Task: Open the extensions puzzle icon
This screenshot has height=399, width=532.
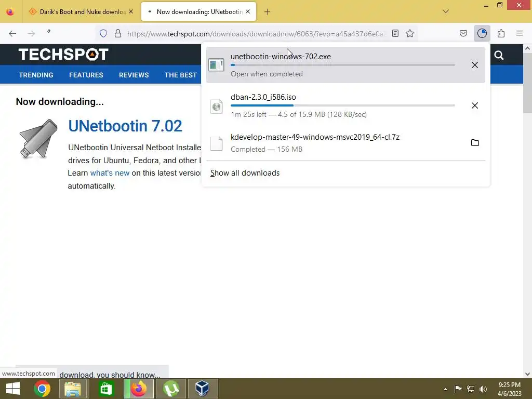Action: pos(501,33)
